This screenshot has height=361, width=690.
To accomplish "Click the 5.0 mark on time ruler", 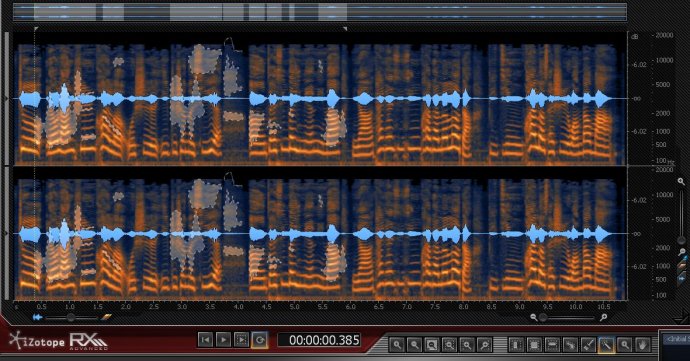I will [x=294, y=306].
